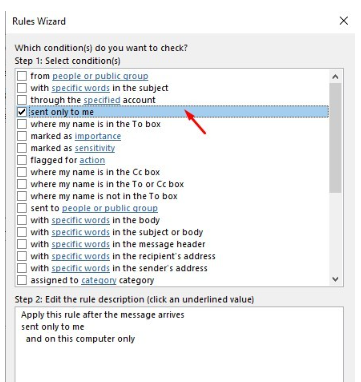This screenshot has width=361, height=382.
Task: Click 'and on this computer only' description line
Action: 80,339
